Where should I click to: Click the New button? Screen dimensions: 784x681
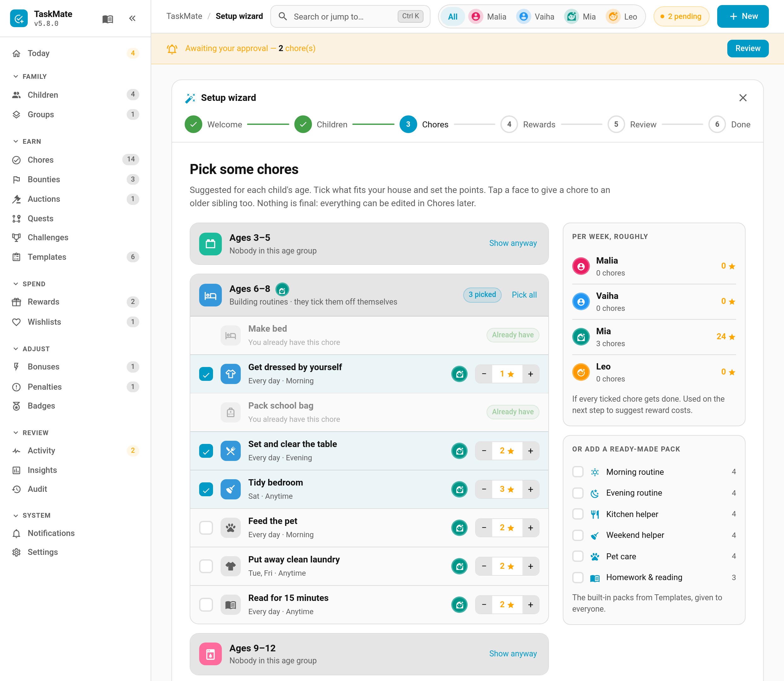pyautogui.click(x=743, y=16)
